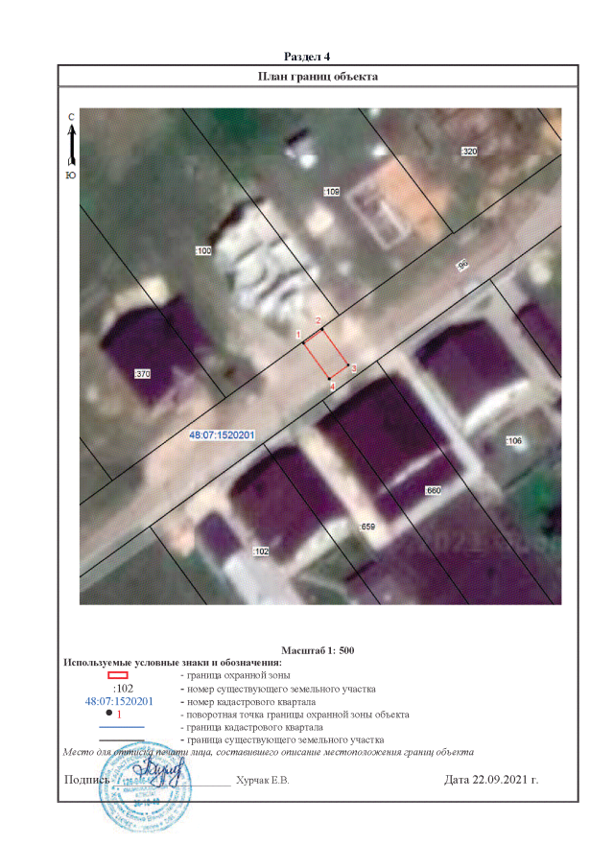Image resolution: width=614 pixels, height=868 pixels.
Task: Select parcel label :370 on the map
Action: (x=143, y=373)
